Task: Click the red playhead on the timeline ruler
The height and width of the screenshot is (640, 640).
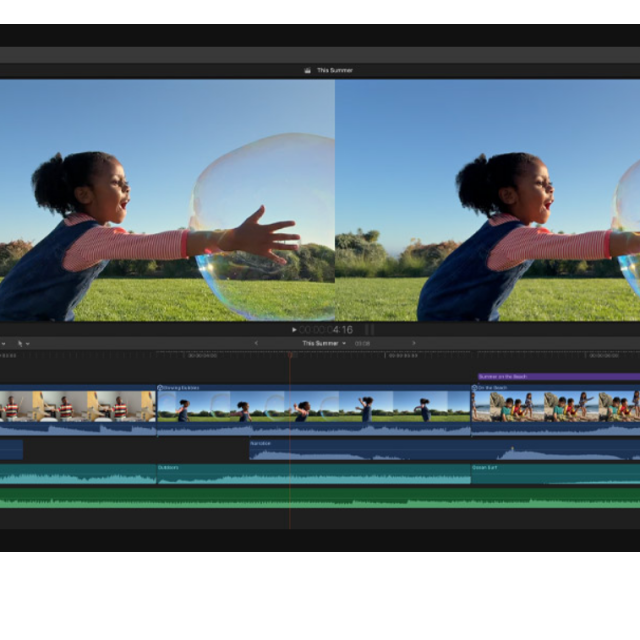Action: pyautogui.click(x=290, y=355)
